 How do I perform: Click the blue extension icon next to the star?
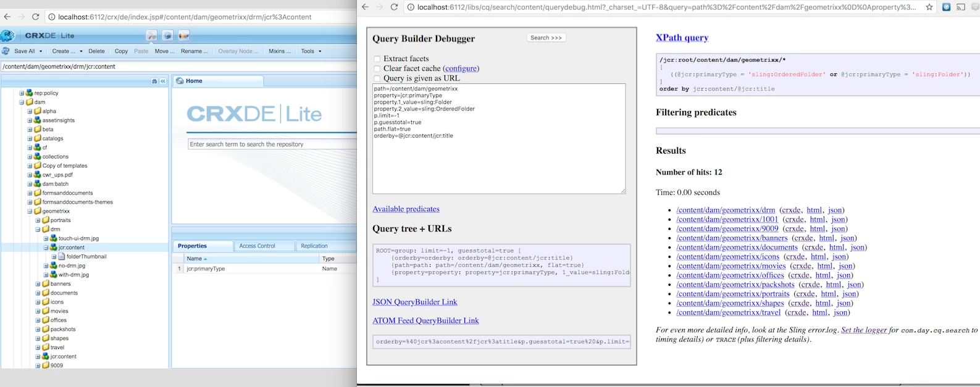[x=946, y=7]
